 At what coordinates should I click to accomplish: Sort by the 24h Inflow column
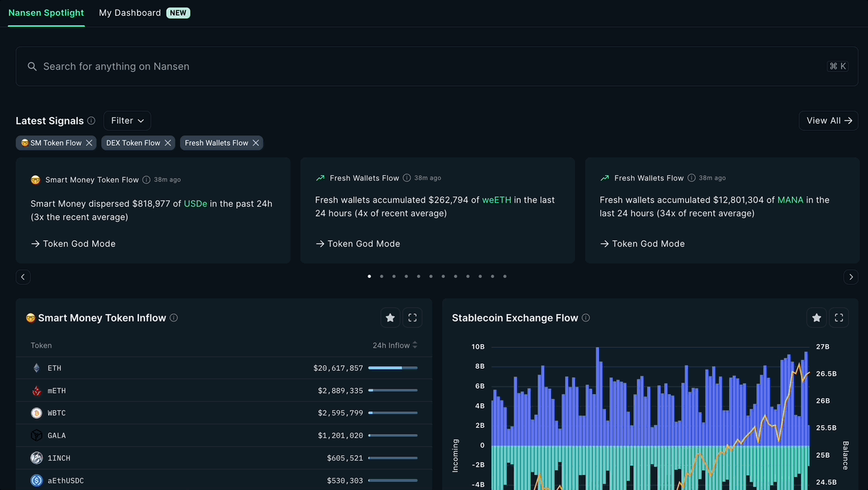(x=394, y=346)
